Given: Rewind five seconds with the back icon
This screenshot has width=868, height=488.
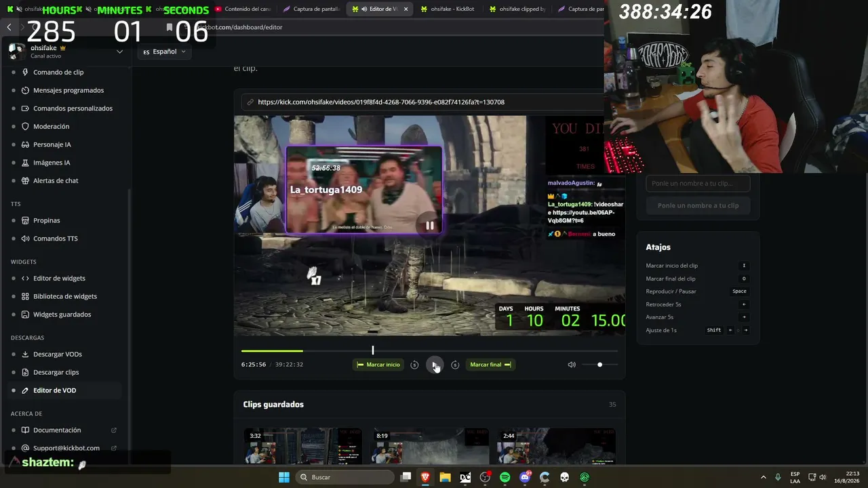Looking at the screenshot, I should click(x=414, y=365).
